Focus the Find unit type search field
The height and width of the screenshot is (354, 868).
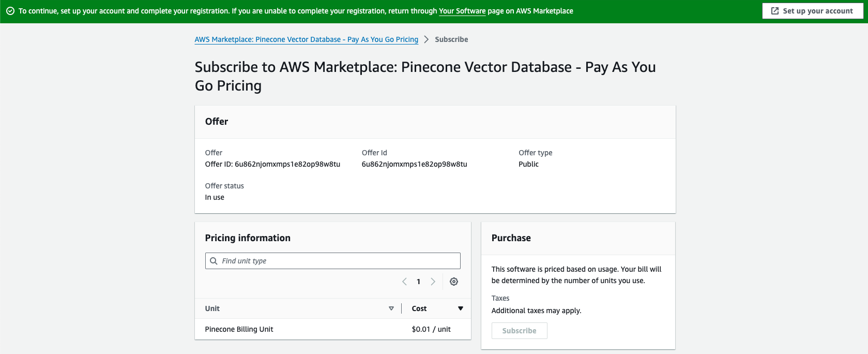pos(339,261)
